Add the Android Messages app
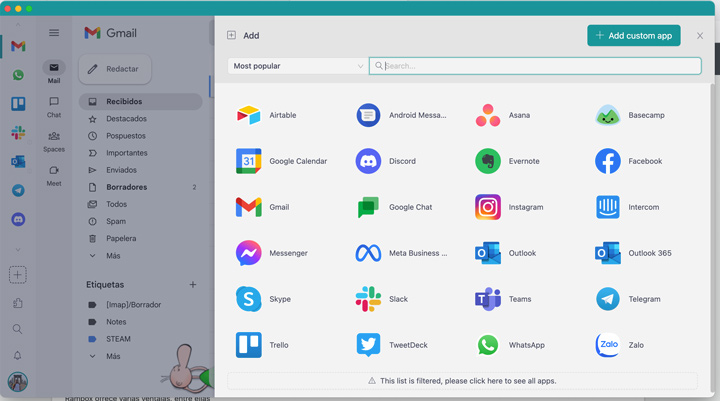 [401, 115]
